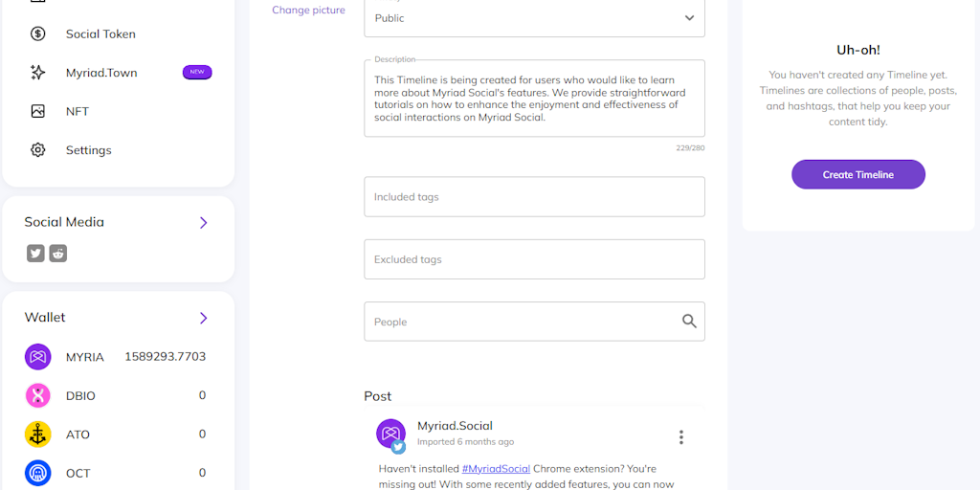Expand the Social Media section arrow
The height and width of the screenshot is (490, 980).
(x=203, y=222)
